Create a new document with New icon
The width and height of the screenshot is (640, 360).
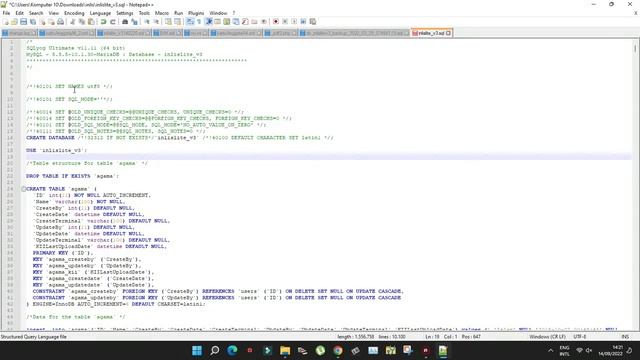pyautogui.click(x=5, y=21)
